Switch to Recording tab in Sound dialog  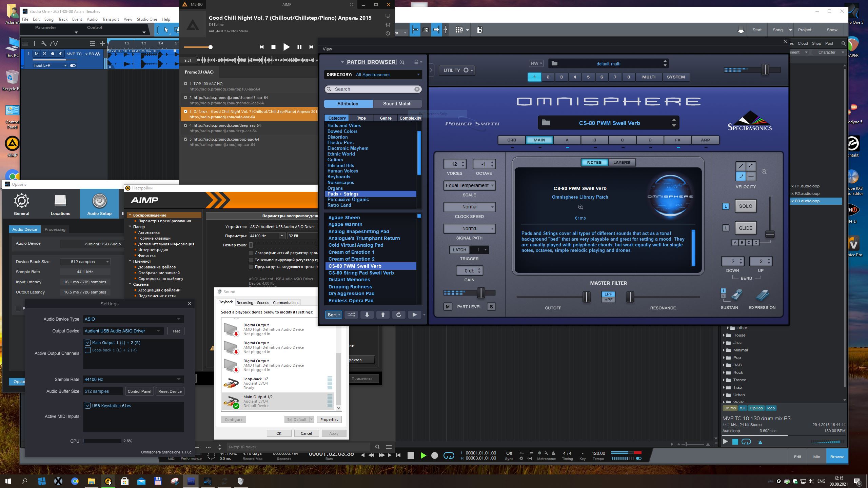pos(245,303)
